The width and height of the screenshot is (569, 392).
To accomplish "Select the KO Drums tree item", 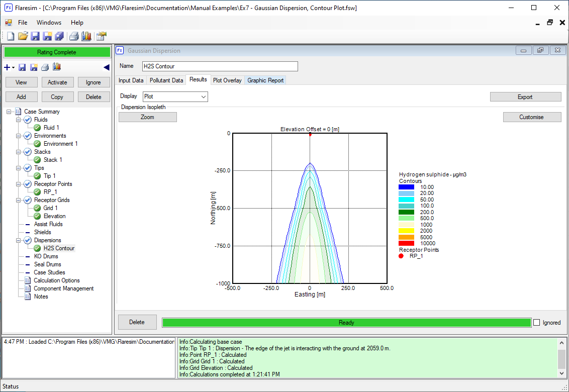I will tap(46, 256).
